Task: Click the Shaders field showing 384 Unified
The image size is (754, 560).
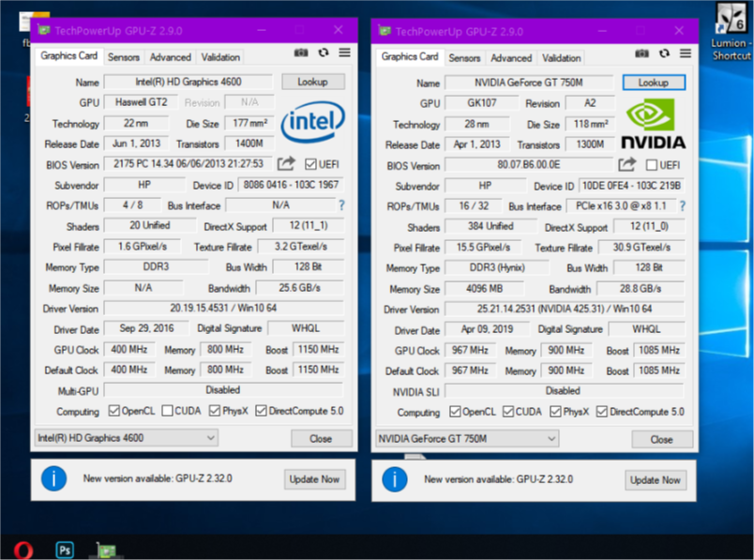Action: pos(491,226)
